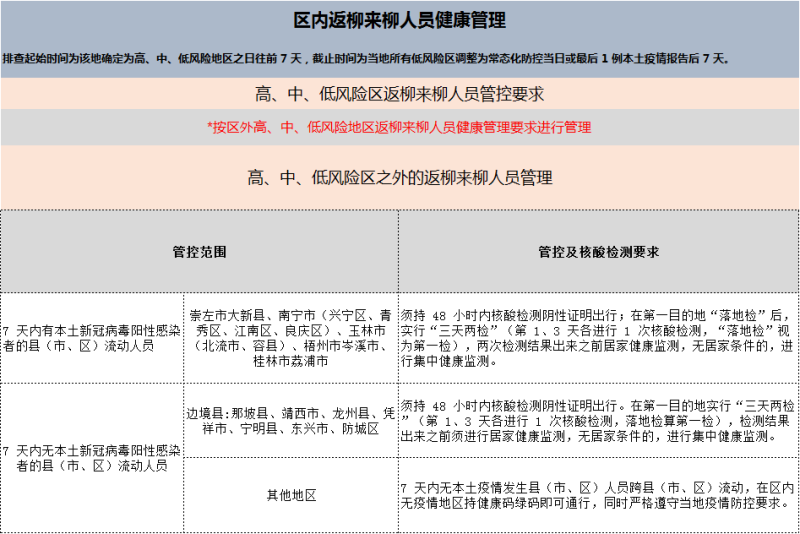The image size is (800, 534).
Task: Click heading 高、中、低风险区之外的返柳来柳人员管理
Action: 400,178
